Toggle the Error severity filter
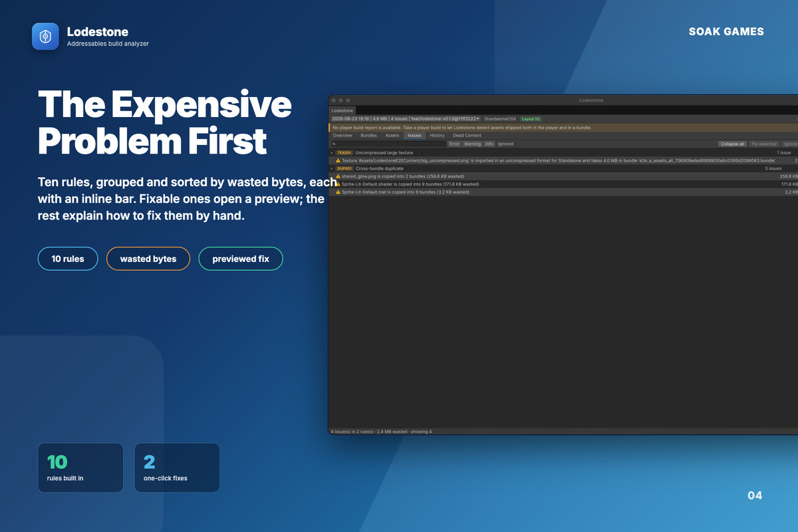Screen dimensions: 798x532 [x=454, y=144]
